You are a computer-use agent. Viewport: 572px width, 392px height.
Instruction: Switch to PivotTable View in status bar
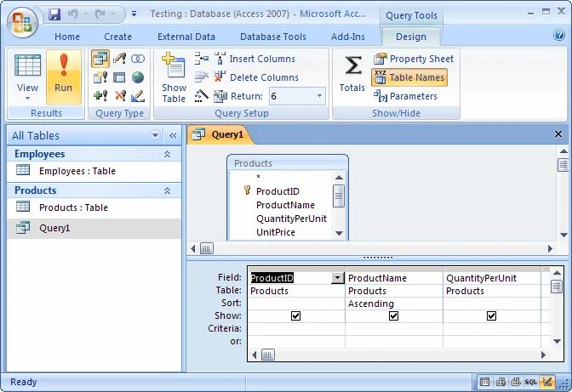click(x=500, y=382)
